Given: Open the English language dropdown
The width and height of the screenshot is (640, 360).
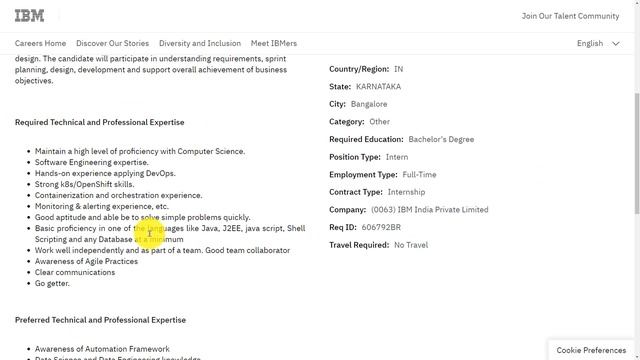Looking at the screenshot, I should click(598, 43).
